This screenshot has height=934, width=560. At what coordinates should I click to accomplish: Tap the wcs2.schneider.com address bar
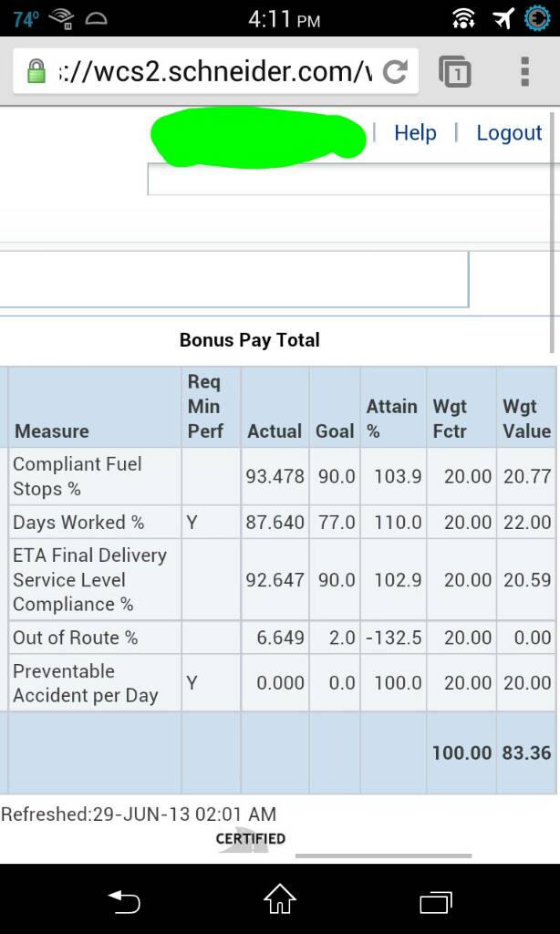(x=215, y=71)
